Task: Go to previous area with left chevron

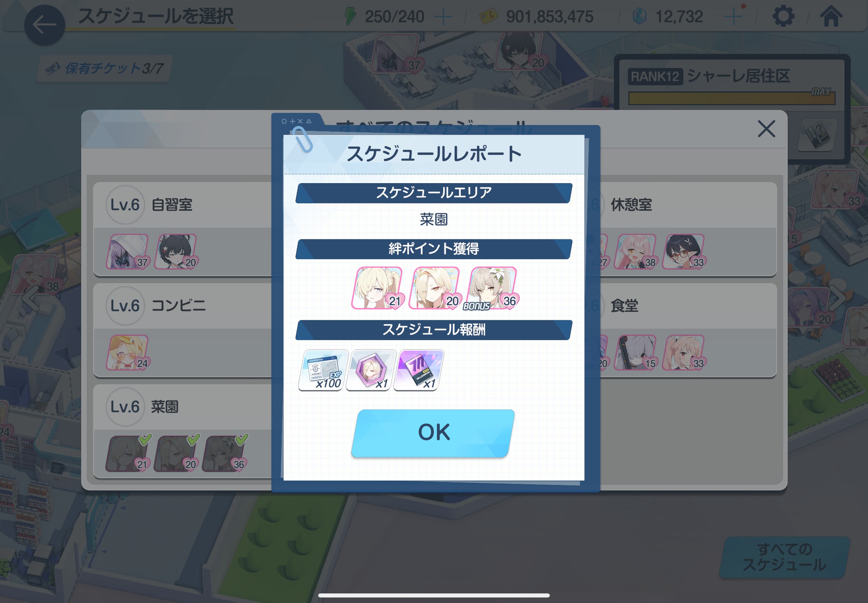Action: pyautogui.click(x=31, y=298)
